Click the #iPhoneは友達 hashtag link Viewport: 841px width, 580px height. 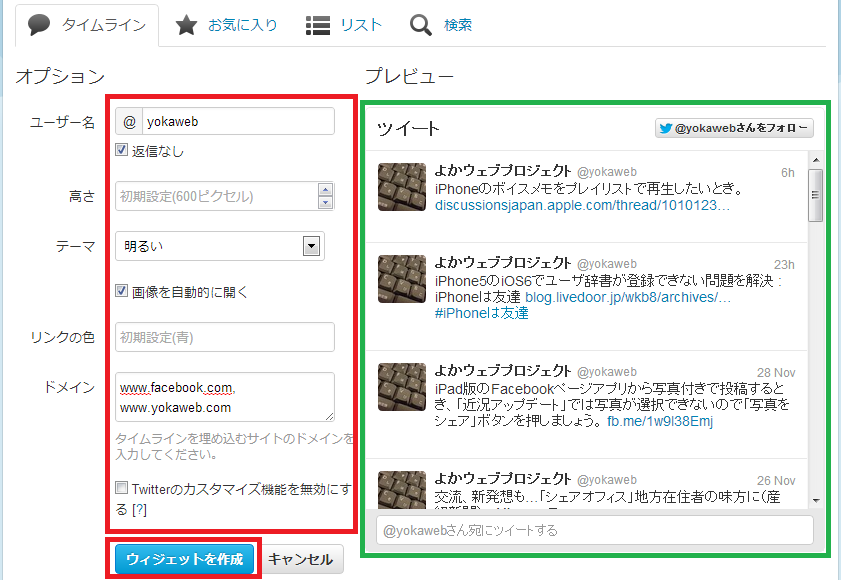tap(482, 313)
